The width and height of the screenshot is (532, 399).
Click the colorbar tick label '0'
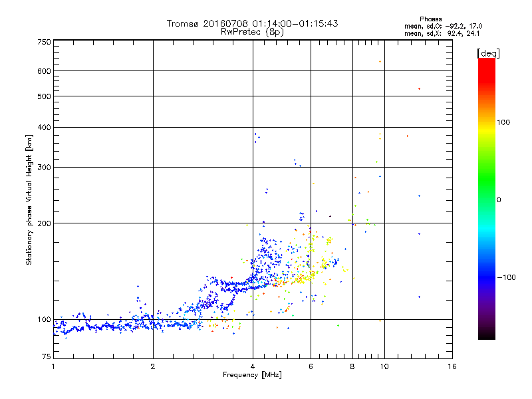point(499,200)
